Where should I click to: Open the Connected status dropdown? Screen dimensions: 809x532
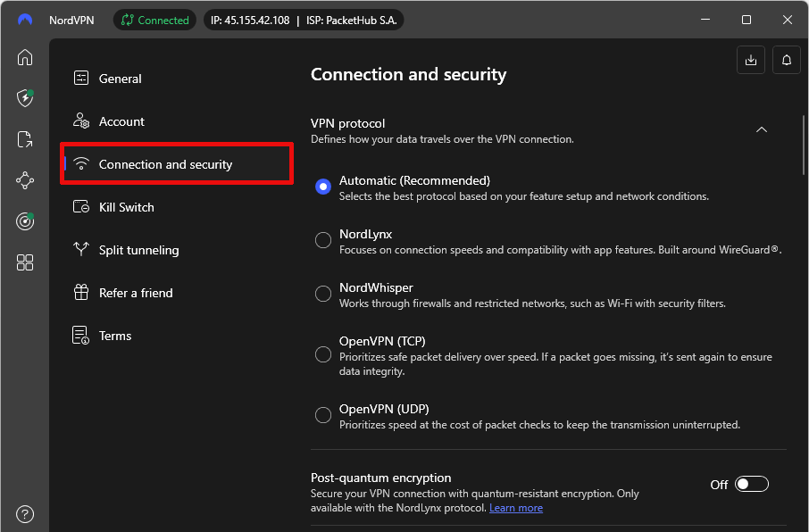pyautogui.click(x=154, y=19)
